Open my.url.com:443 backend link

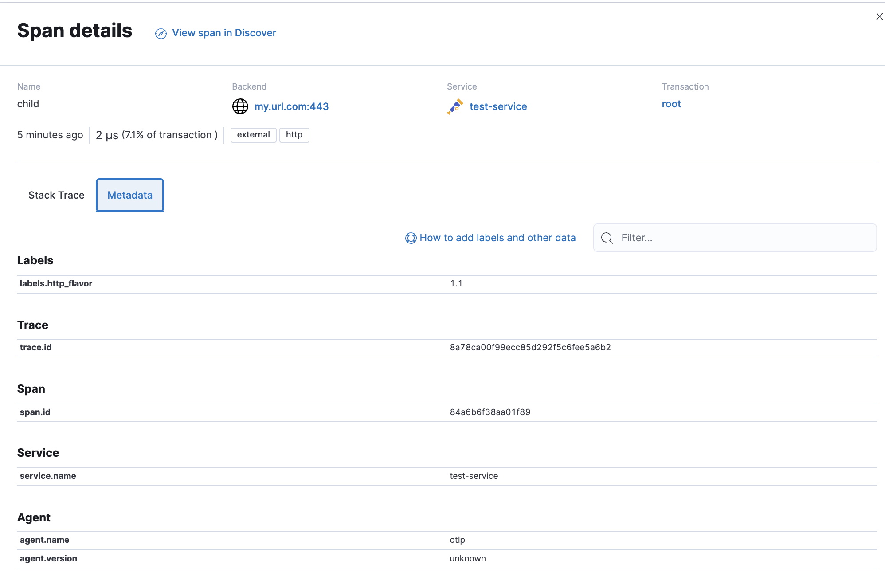click(291, 107)
